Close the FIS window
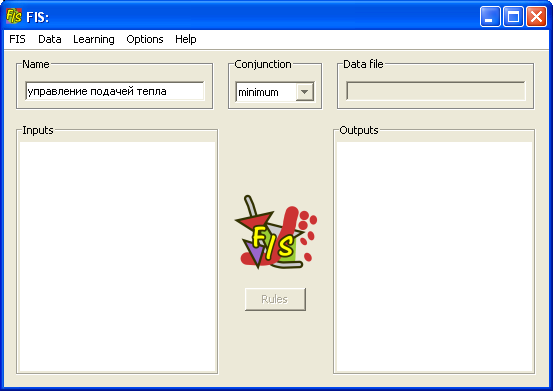Screen dimensions: 553x391 pos(536,17)
